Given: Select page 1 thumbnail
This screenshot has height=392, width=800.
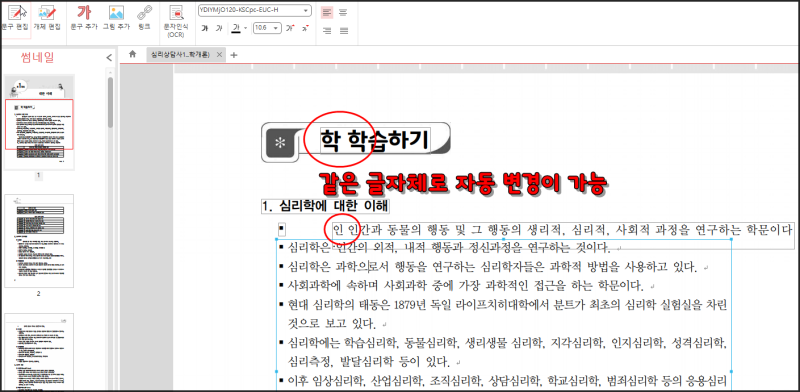Looking at the screenshot, I should coord(39,122).
